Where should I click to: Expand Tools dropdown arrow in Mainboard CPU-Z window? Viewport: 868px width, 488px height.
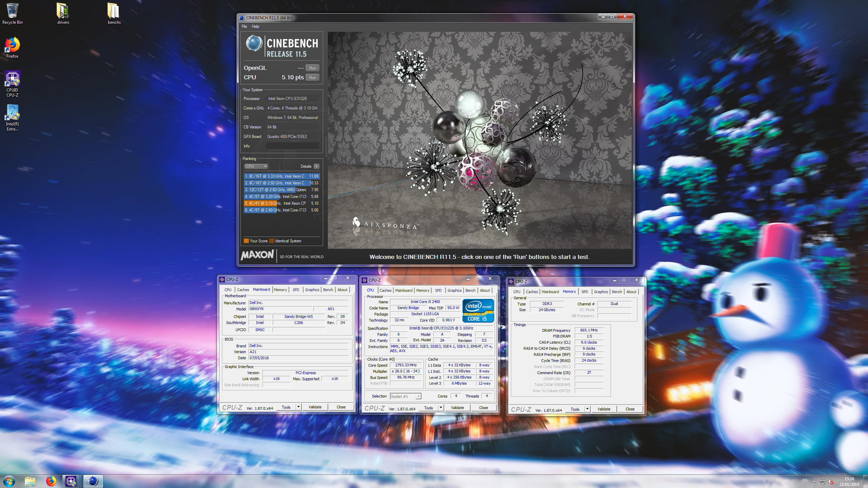pyautogui.click(x=299, y=407)
